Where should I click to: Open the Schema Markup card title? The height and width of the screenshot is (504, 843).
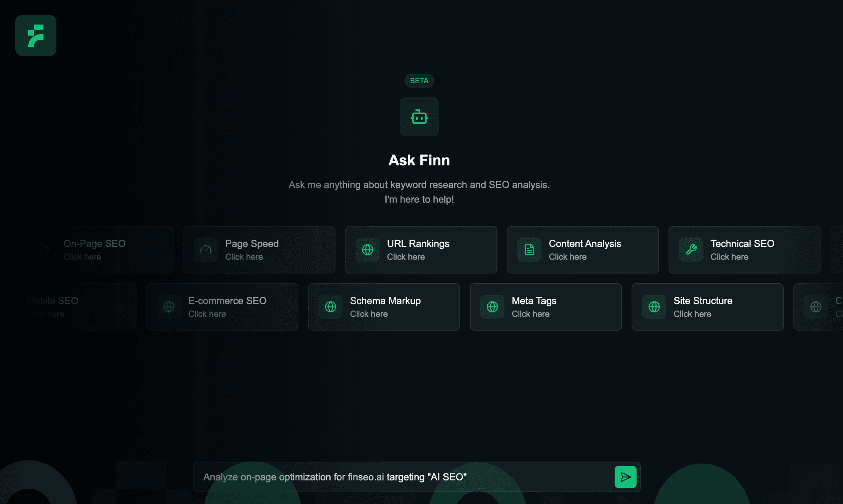[x=385, y=300]
